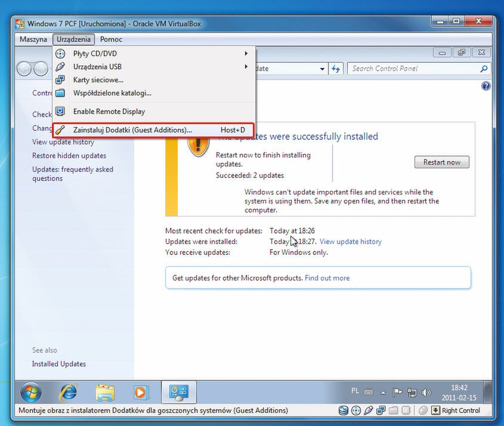Click the Windows Start orb

(x=31, y=392)
